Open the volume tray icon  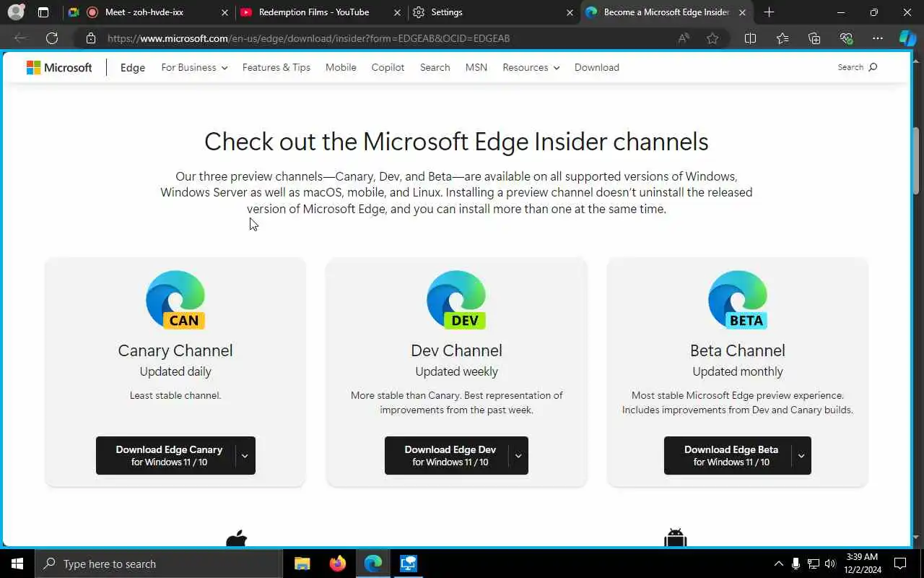click(830, 564)
